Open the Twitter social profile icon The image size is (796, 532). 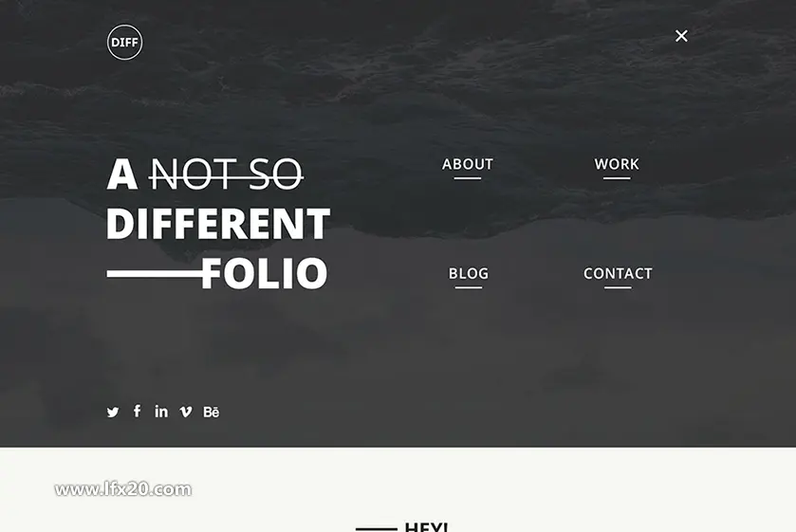click(113, 412)
